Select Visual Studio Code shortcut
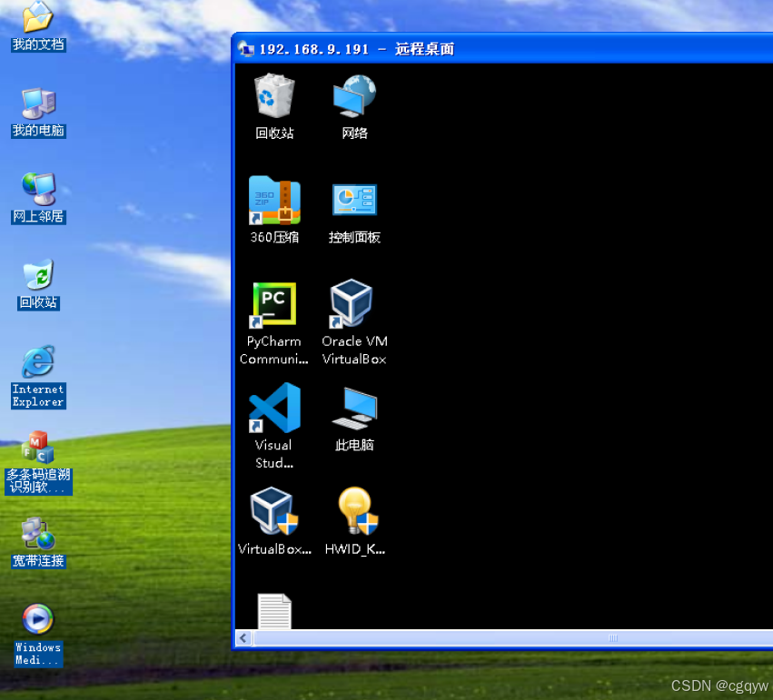 click(x=274, y=408)
